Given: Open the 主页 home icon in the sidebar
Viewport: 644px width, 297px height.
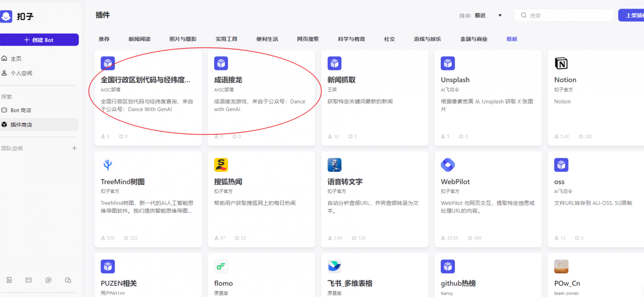Looking at the screenshot, I should click(x=5, y=59).
